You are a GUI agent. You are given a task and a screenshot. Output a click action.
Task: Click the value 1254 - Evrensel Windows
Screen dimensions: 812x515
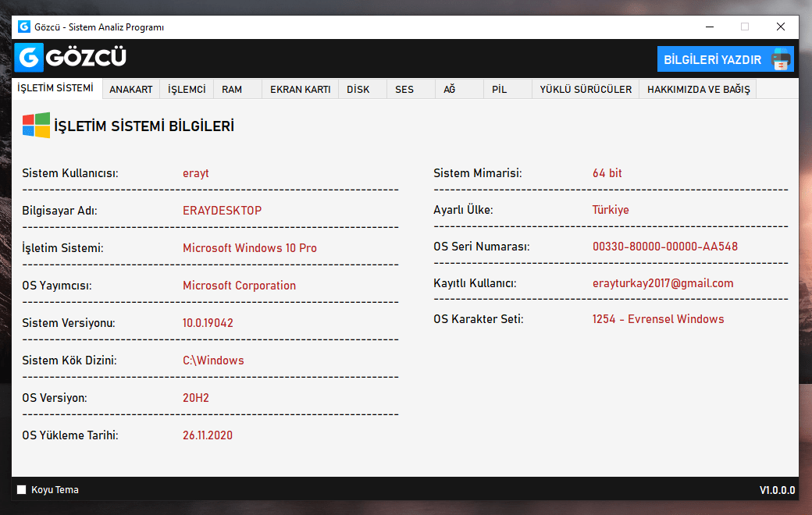click(x=658, y=319)
